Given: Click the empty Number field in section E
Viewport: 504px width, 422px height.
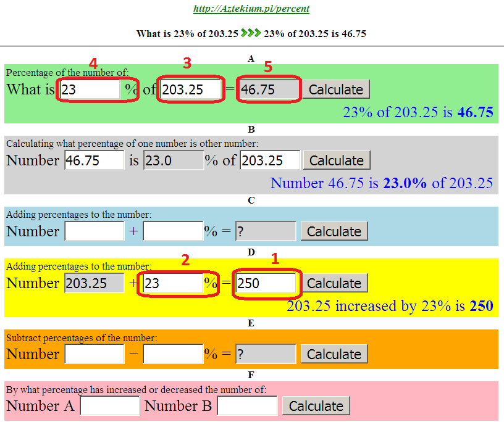Looking at the screenshot, I should click(94, 354).
